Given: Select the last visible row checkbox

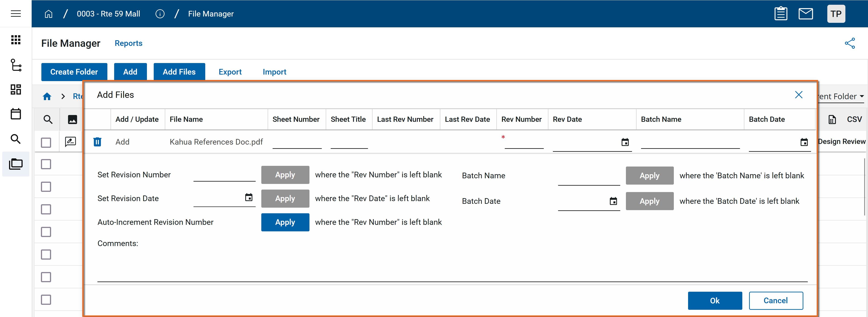Looking at the screenshot, I should pos(46,299).
